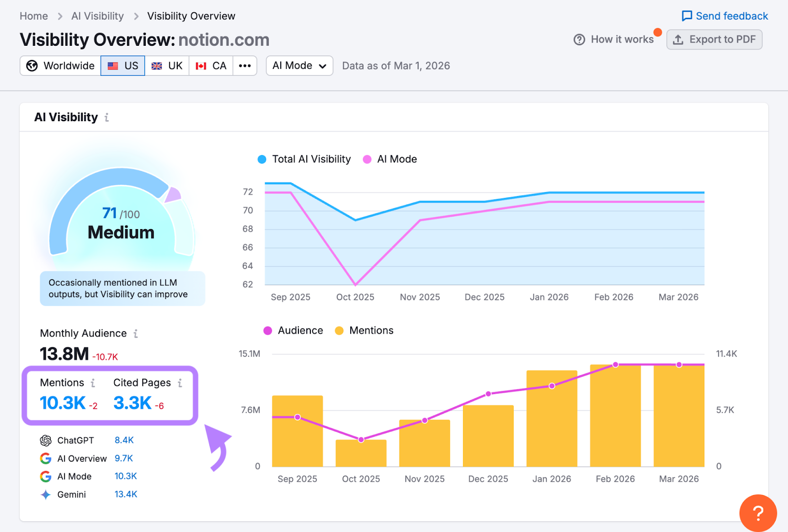Click the Google icon beside AI Mode
Image resolution: width=788 pixels, height=532 pixels.
click(x=45, y=476)
